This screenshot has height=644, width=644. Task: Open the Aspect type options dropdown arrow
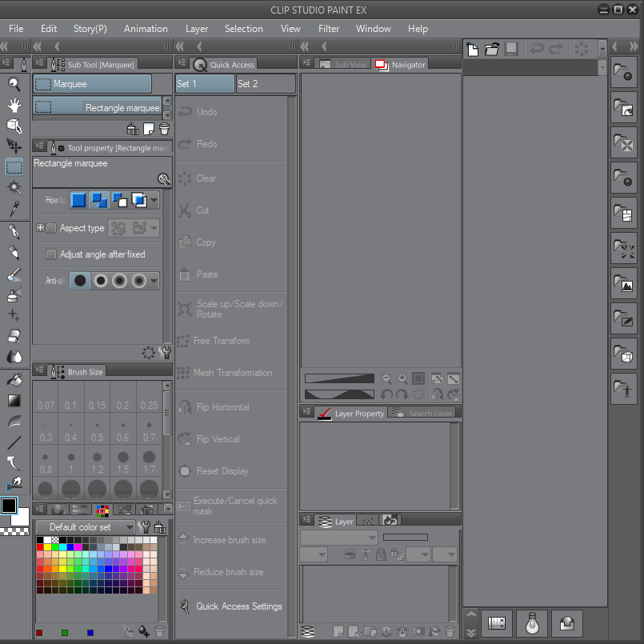[x=154, y=229]
